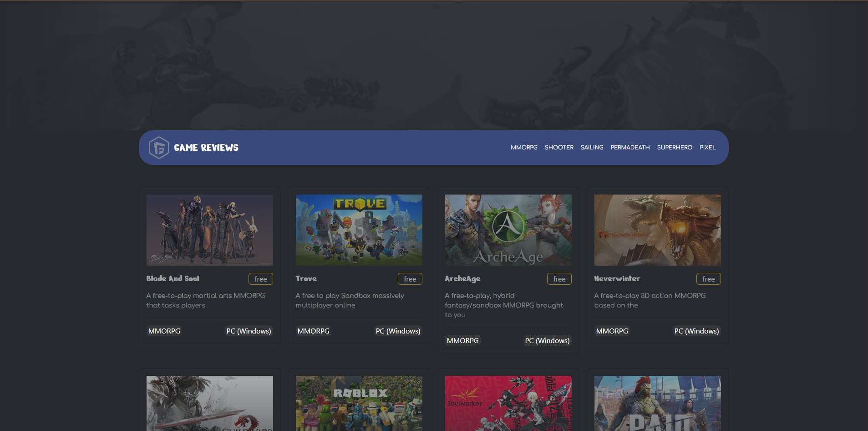Viewport: 868px width, 431px height.
Task: Click the description 'A free to play Sandbox massively'
Action: 350,300
